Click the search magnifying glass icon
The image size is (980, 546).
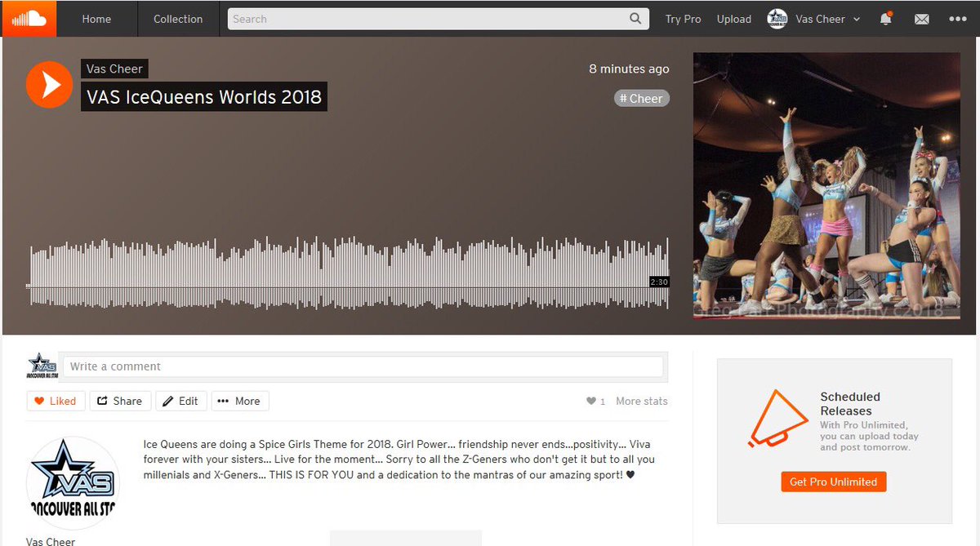coord(635,18)
